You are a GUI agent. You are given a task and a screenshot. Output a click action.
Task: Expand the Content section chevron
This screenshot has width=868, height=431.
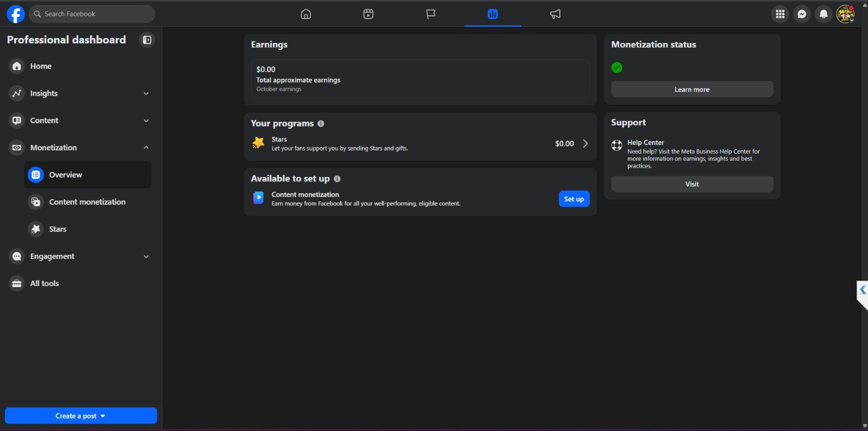(146, 121)
